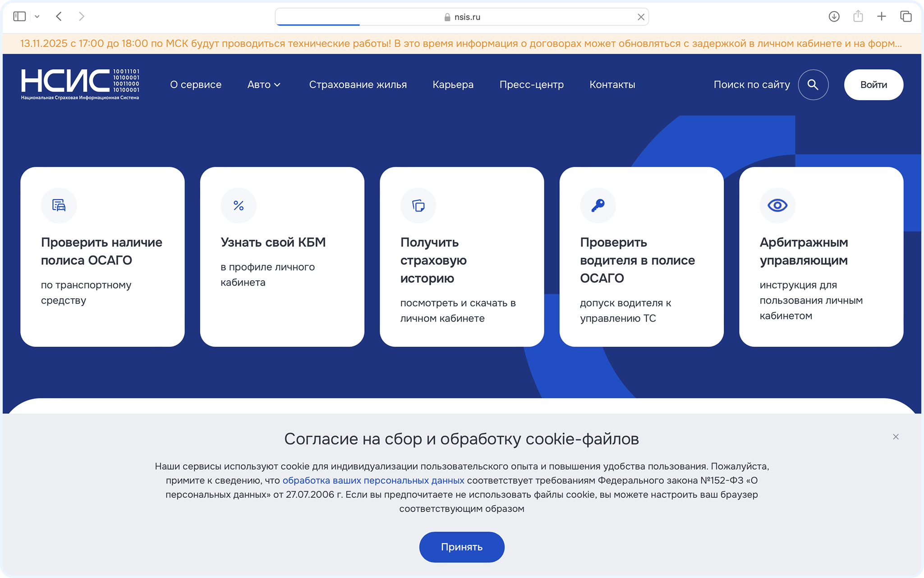924x578 pixels.
Task: Expand the Авто dropdown menu
Action: coord(264,84)
